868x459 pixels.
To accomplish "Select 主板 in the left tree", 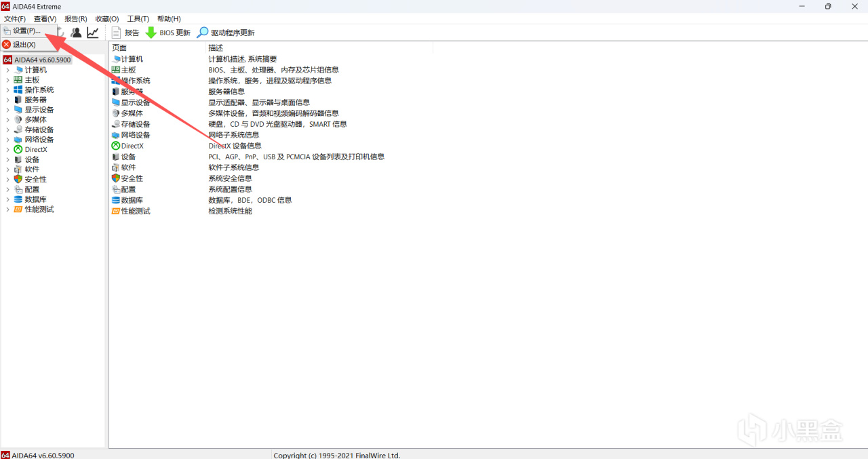I will point(32,80).
